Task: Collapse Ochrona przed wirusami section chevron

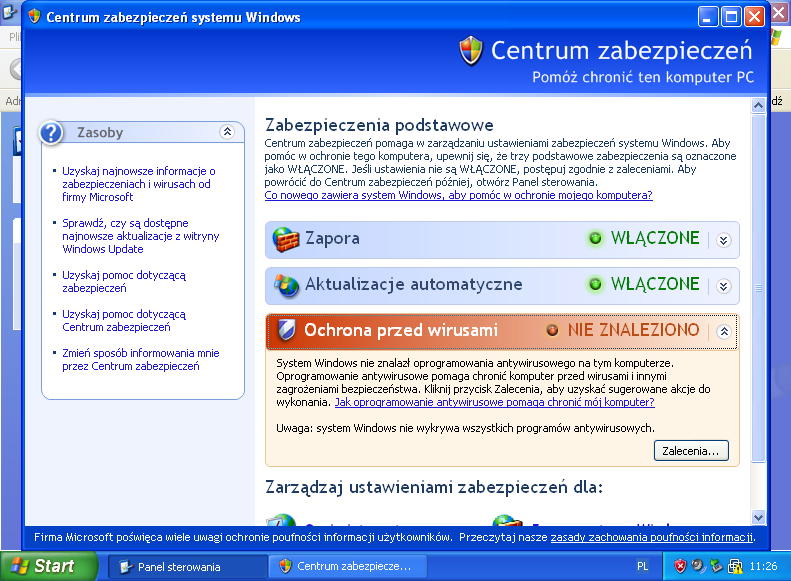Action: point(724,331)
